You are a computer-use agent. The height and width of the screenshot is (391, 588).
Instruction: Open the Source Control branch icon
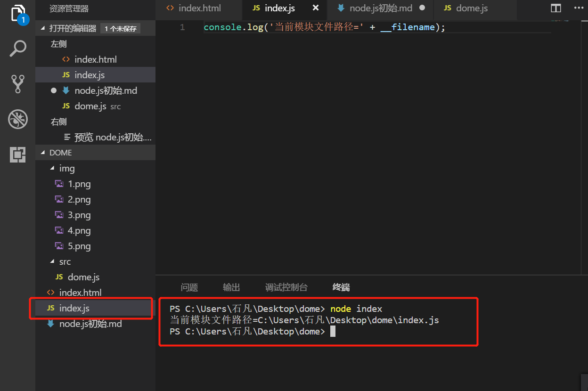17,83
